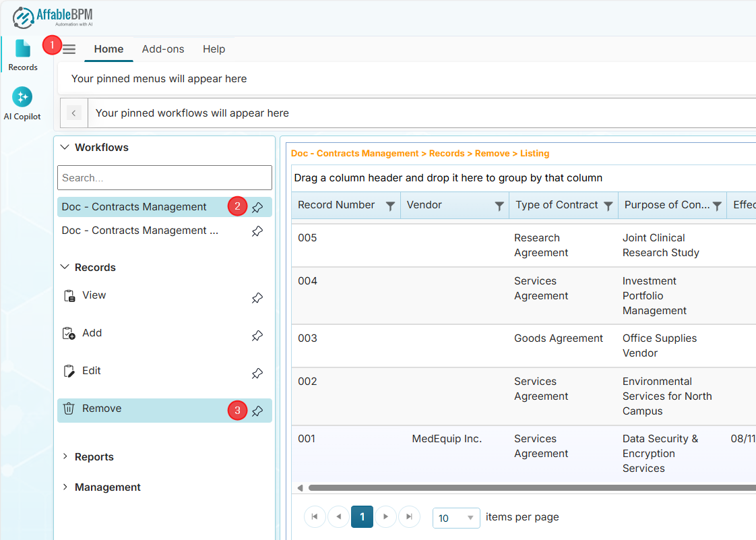Image resolution: width=756 pixels, height=540 pixels.
Task: Click the workflows Search input field
Action: point(164,178)
